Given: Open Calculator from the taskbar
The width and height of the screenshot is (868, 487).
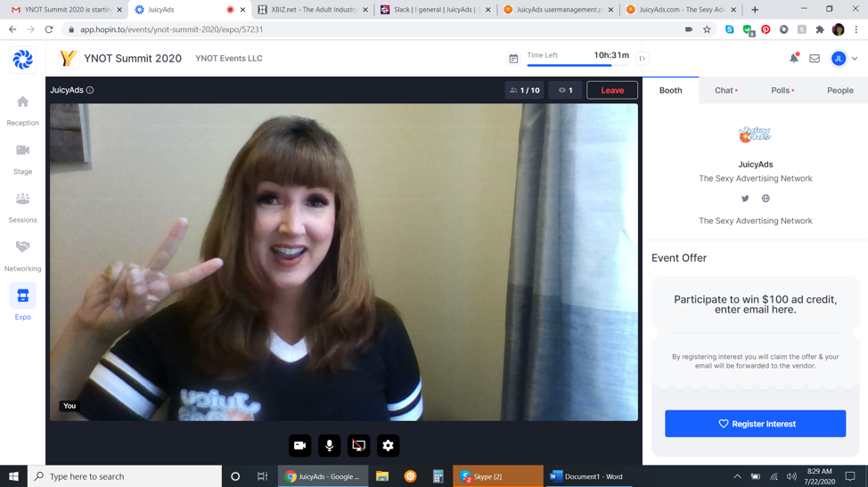Looking at the screenshot, I should click(x=438, y=476).
